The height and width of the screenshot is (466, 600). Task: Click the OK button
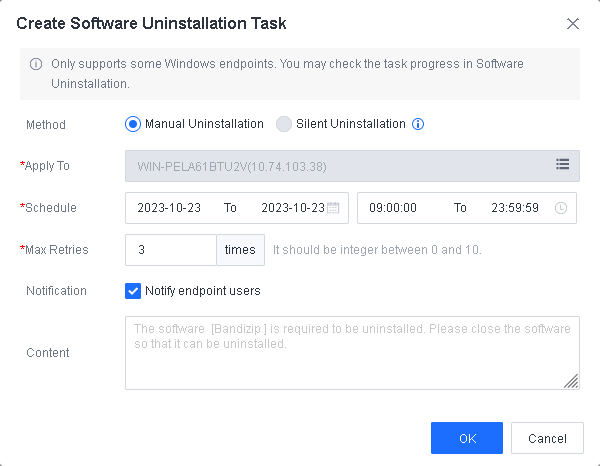467,438
